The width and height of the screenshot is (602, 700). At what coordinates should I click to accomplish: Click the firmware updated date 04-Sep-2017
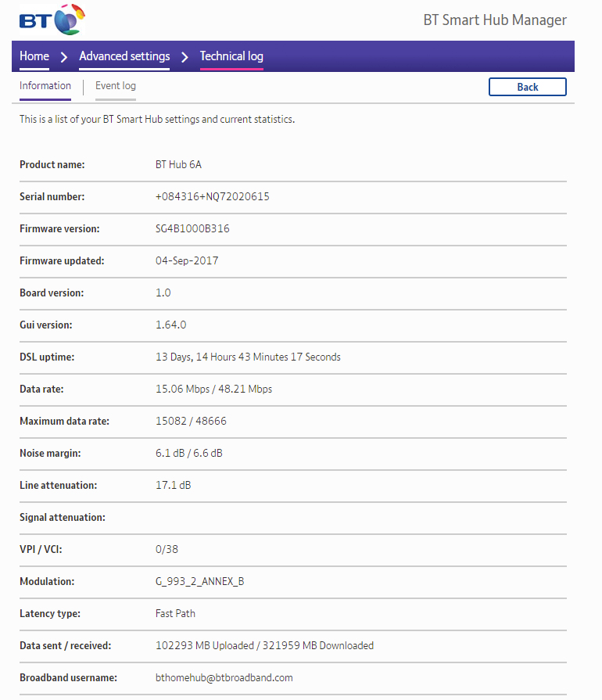coord(187,261)
